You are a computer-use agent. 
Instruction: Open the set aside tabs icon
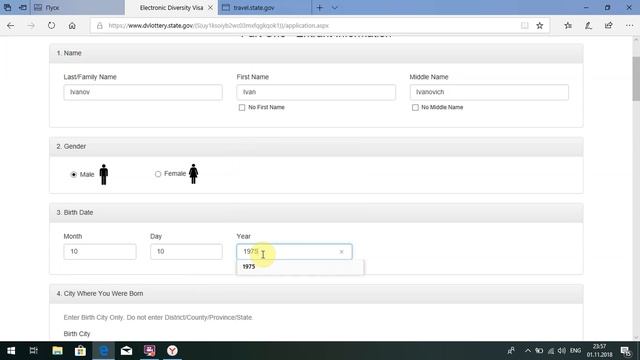pyautogui.click(x=8, y=7)
